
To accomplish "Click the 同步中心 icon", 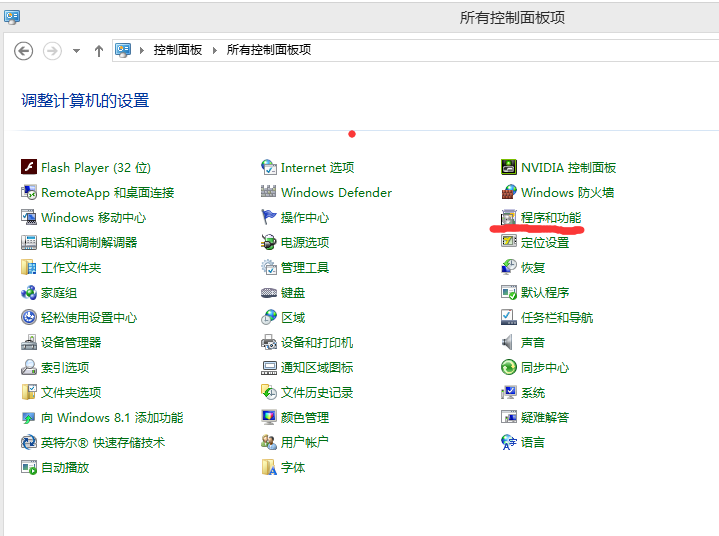I will coord(509,367).
